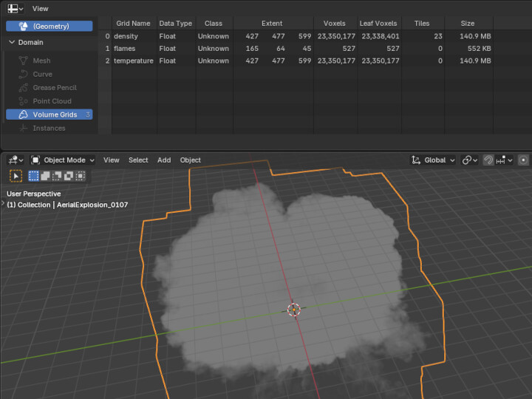Screen dimensions: 532x399
Task: Open the spreadsheet View menu
Action: tap(41, 8)
